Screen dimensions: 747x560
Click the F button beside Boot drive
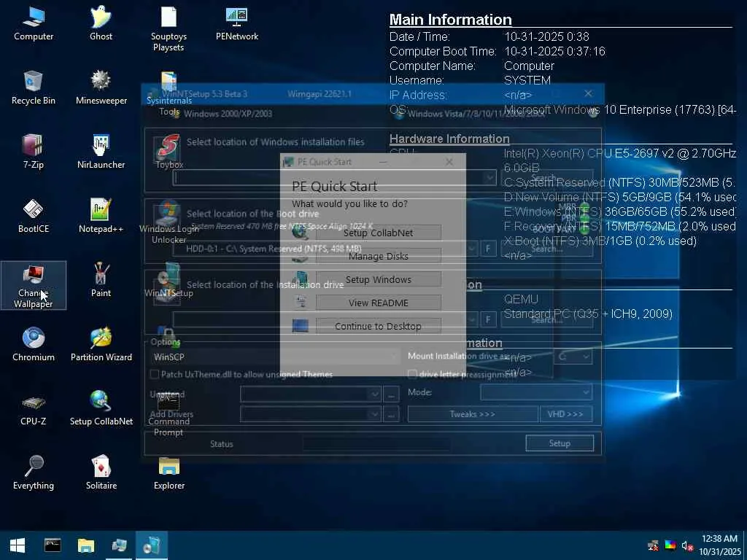tap(488, 249)
